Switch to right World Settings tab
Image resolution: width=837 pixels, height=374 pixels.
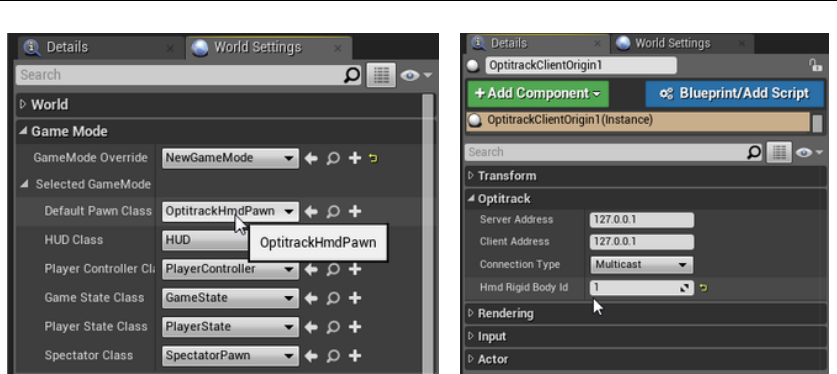682,43
